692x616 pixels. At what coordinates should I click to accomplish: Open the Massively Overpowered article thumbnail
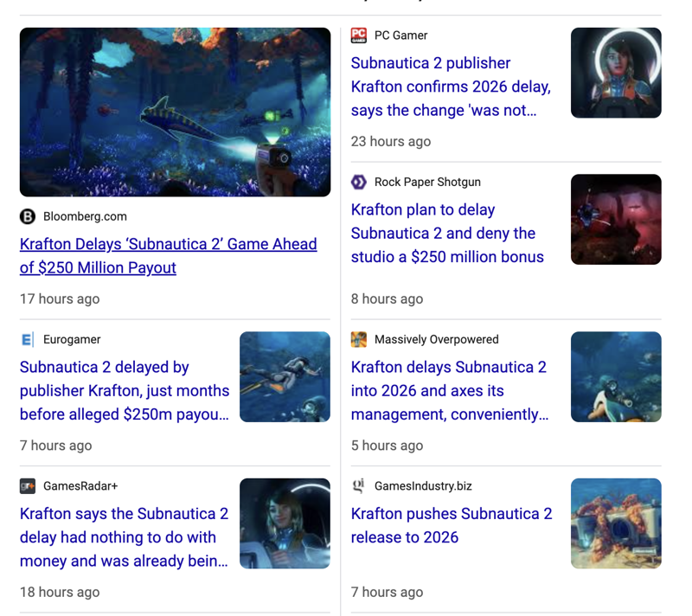tap(616, 377)
